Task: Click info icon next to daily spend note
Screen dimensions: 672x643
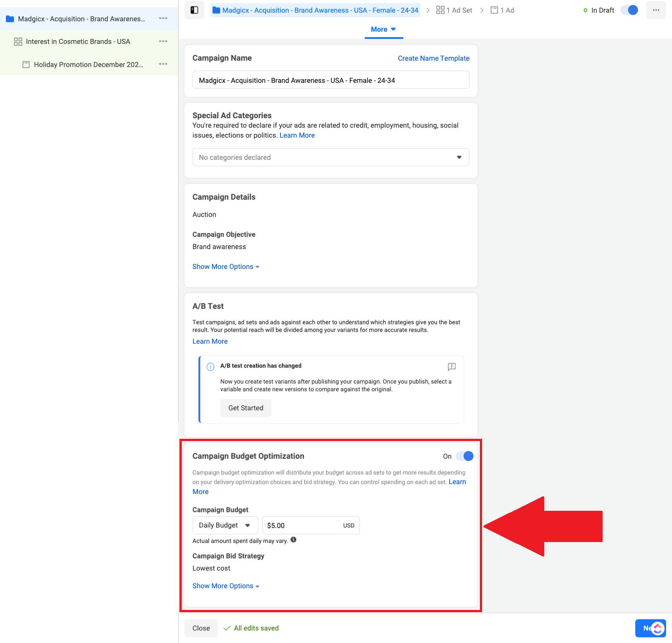Action: [294, 540]
